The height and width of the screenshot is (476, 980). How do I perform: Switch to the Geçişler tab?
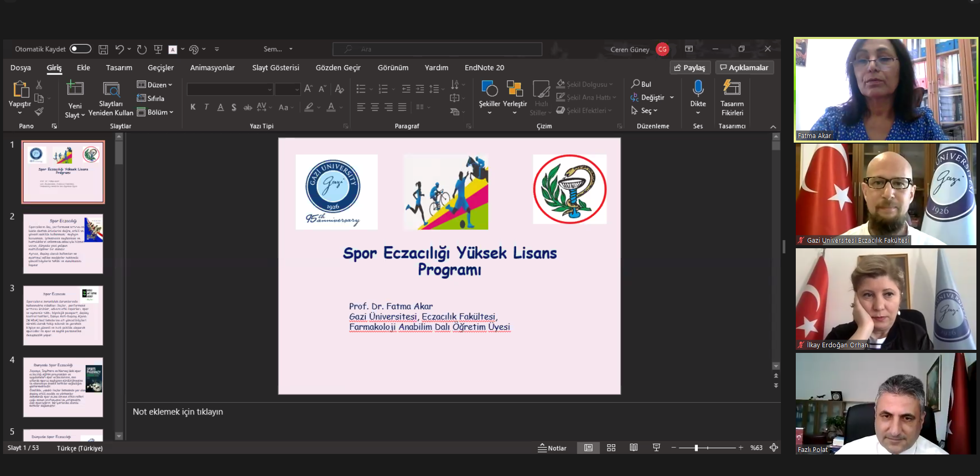(161, 68)
